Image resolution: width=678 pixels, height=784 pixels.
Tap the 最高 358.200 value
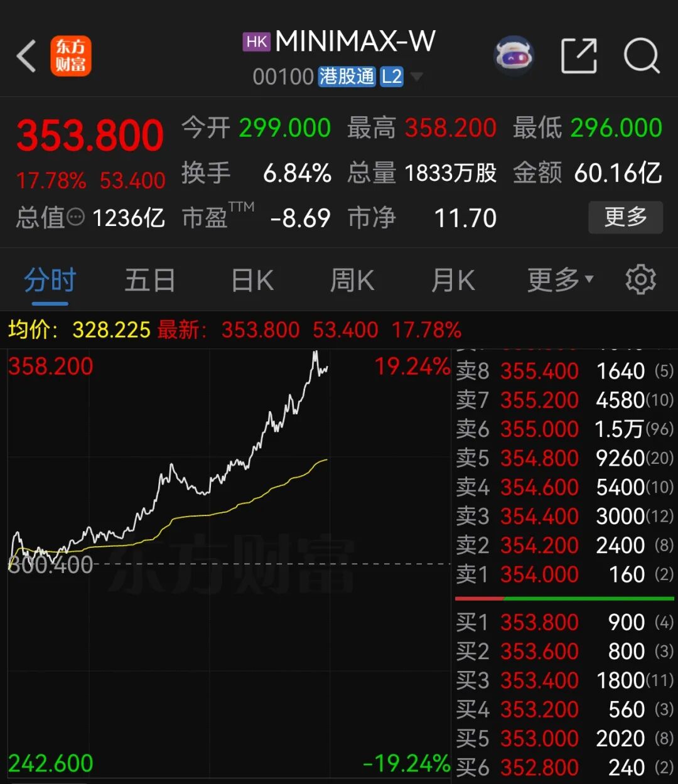[x=451, y=128]
